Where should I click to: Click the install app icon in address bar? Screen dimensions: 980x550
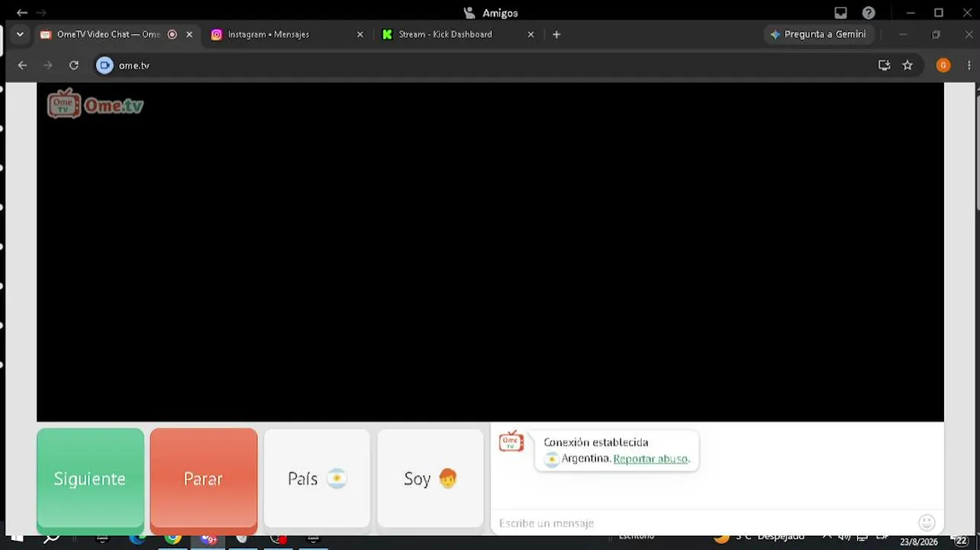click(885, 66)
